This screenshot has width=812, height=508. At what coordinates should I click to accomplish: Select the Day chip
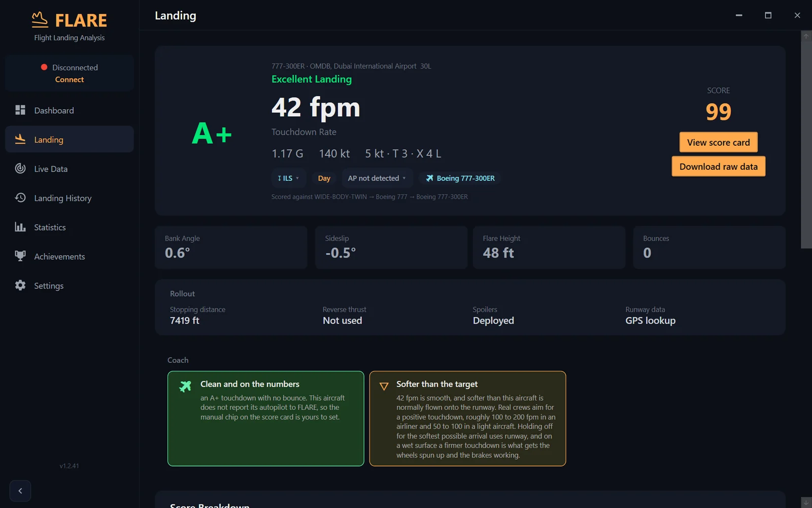point(324,178)
